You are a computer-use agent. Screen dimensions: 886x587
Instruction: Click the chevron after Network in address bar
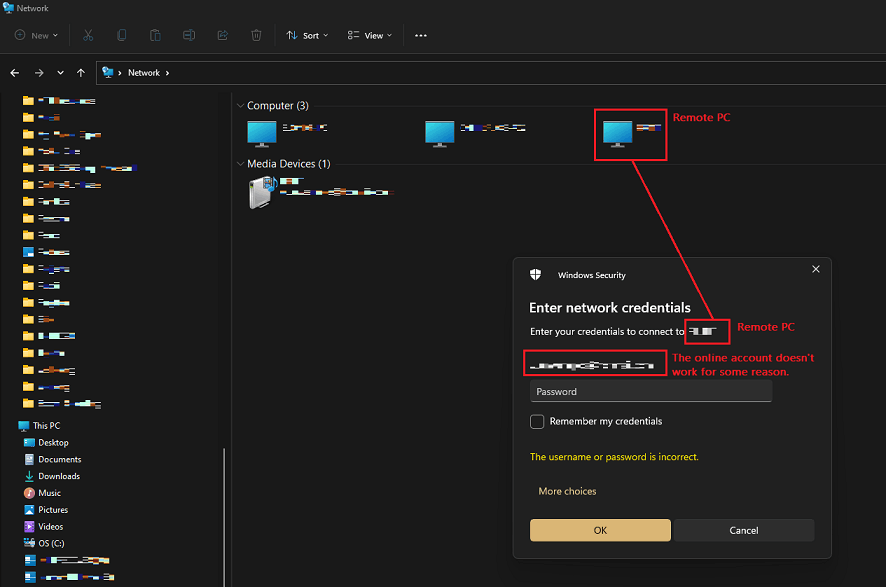click(x=167, y=73)
